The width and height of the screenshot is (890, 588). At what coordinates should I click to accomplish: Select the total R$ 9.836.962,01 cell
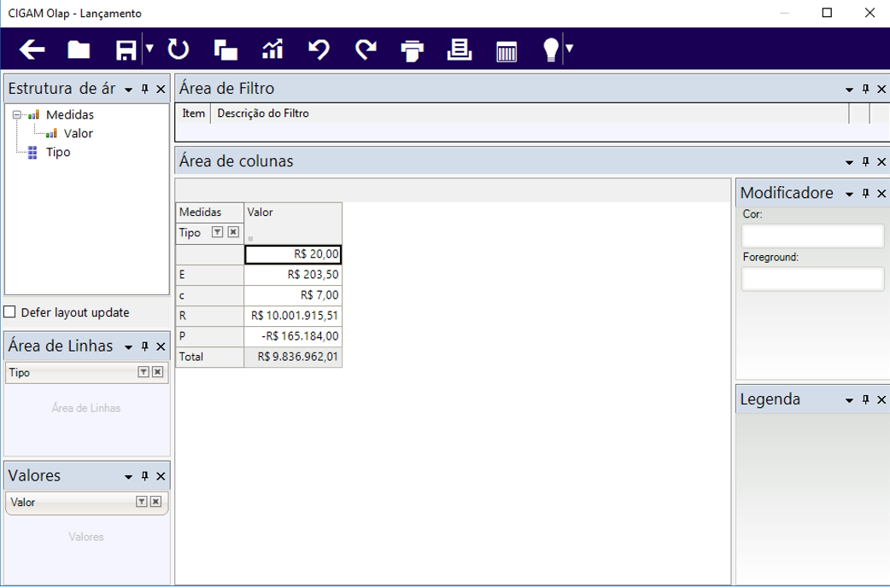tap(293, 357)
